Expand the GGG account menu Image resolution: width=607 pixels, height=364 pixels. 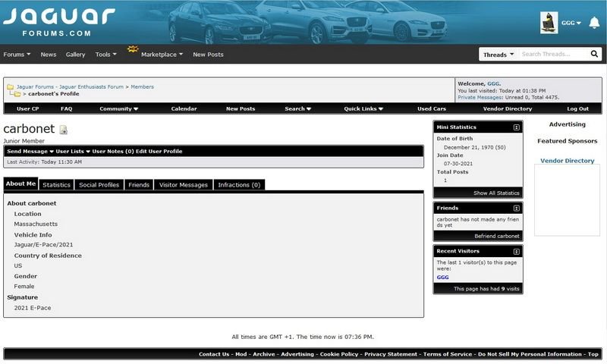pyautogui.click(x=571, y=24)
